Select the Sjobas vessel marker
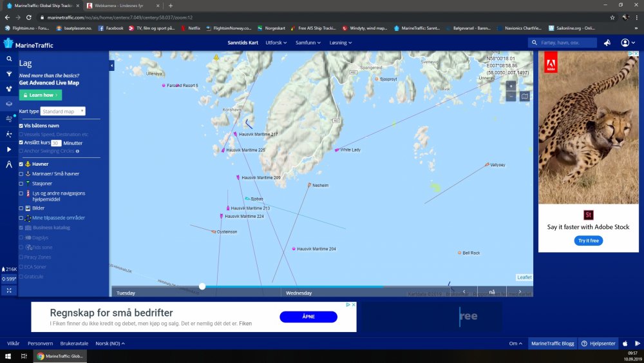Screen dimensions: 644x363 pyautogui.click(x=247, y=199)
